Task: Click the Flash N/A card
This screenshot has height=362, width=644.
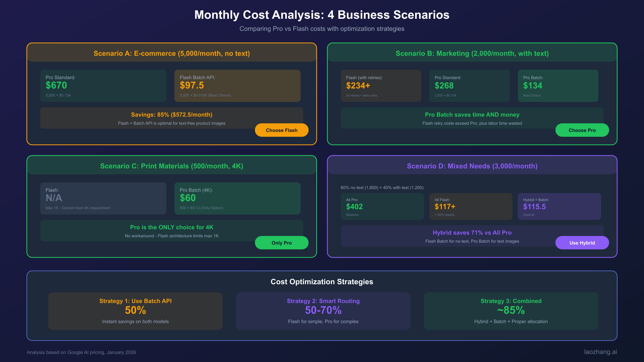Action: pyautogui.click(x=103, y=198)
